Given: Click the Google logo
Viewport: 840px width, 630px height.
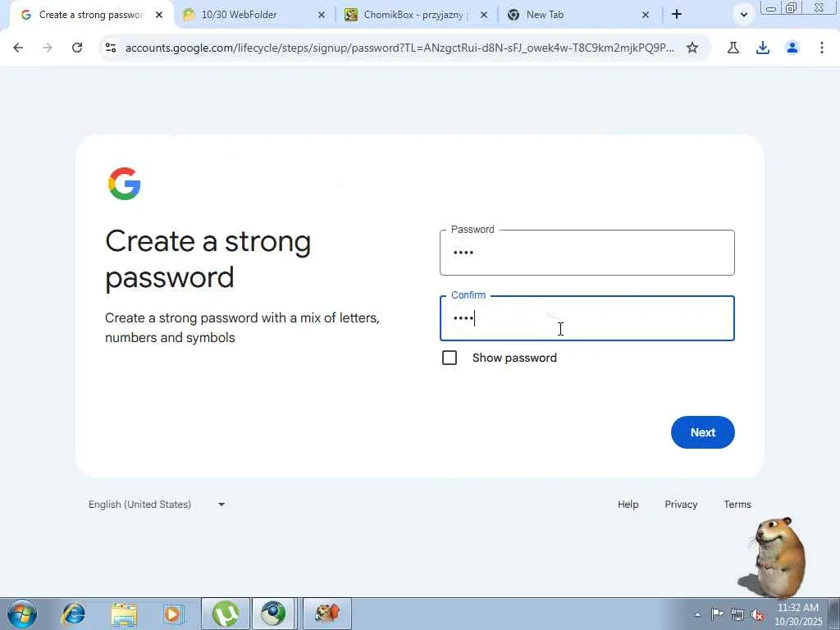Looking at the screenshot, I should pos(125,184).
